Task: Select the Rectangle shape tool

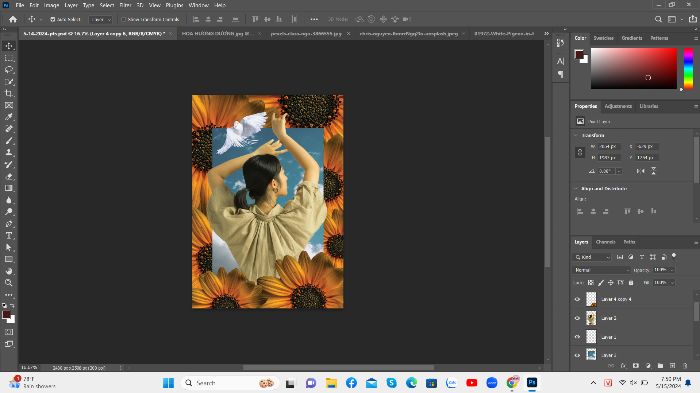Action: pyautogui.click(x=9, y=259)
